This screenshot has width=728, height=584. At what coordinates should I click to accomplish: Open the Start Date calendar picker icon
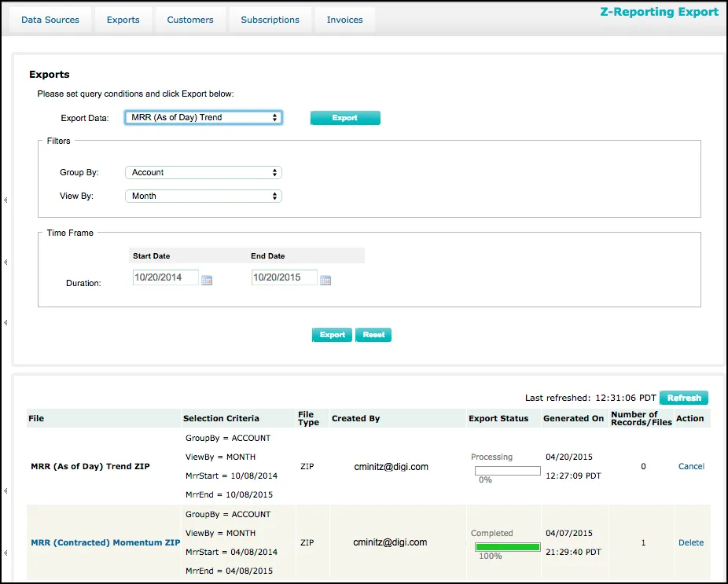(x=207, y=280)
